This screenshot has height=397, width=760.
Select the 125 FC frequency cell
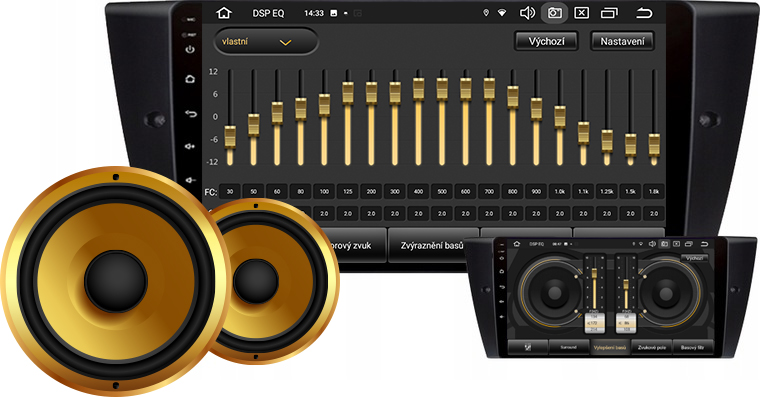pos(348,191)
